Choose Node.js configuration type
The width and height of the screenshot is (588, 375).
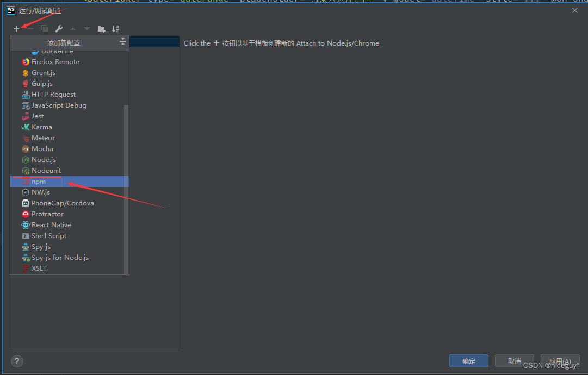70,160
